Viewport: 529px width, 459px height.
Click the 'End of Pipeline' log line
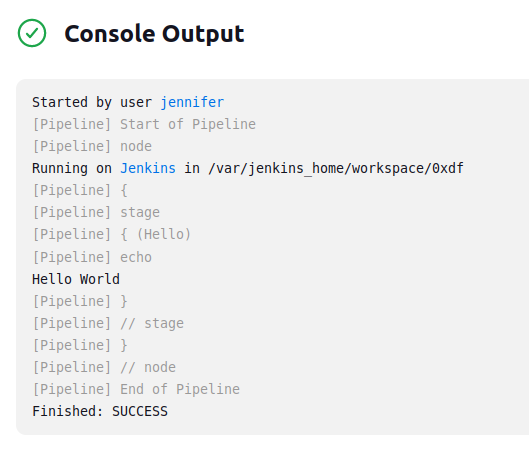coord(136,389)
